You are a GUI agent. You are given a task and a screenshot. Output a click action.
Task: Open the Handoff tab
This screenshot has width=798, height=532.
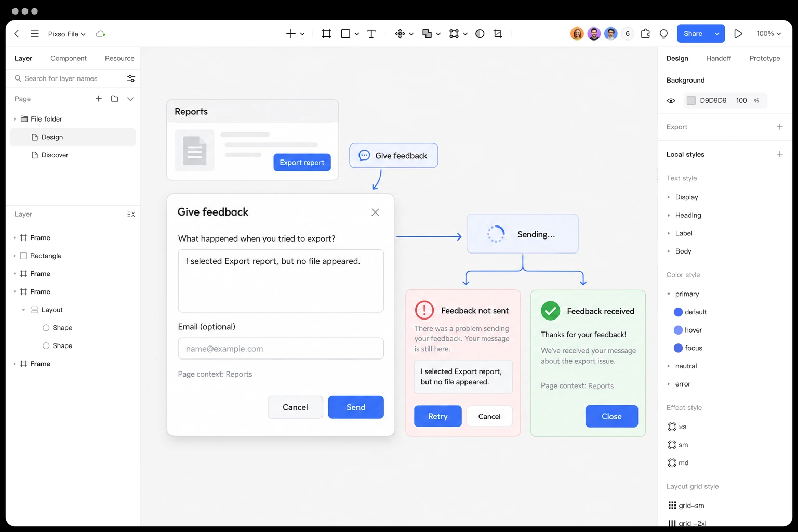pos(719,58)
